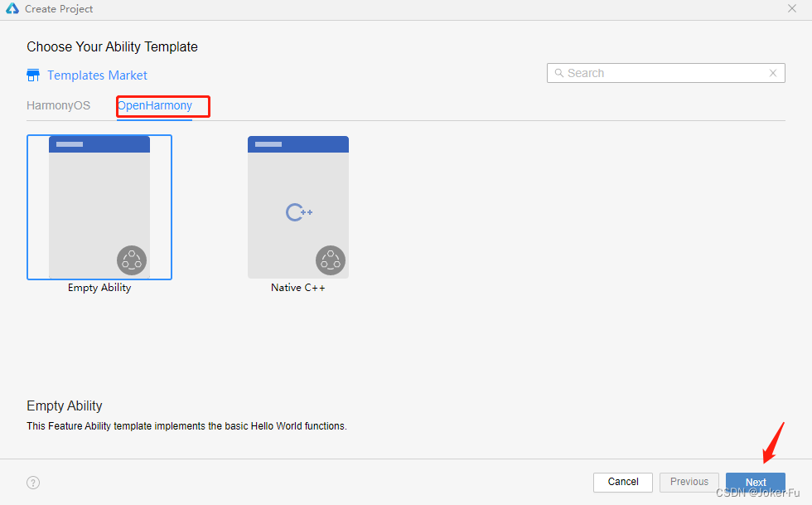Click the Empty Ability caption under thumbnail
This screenshot has height=505, width=812.
(99, 288)
